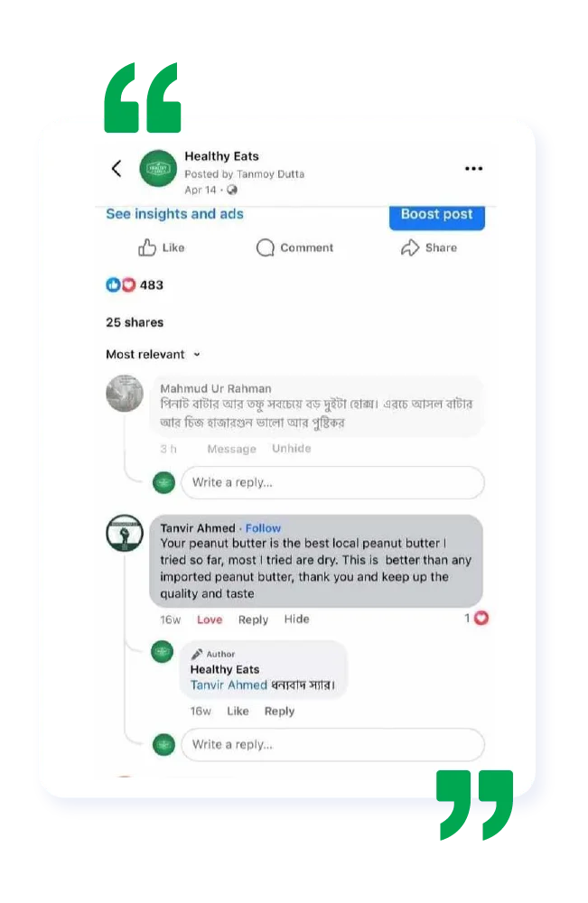Viewport: 588px width, 903px height.
Task: Click Write a reply field under Mahmud's comment
Action: (x=333, y=482)
